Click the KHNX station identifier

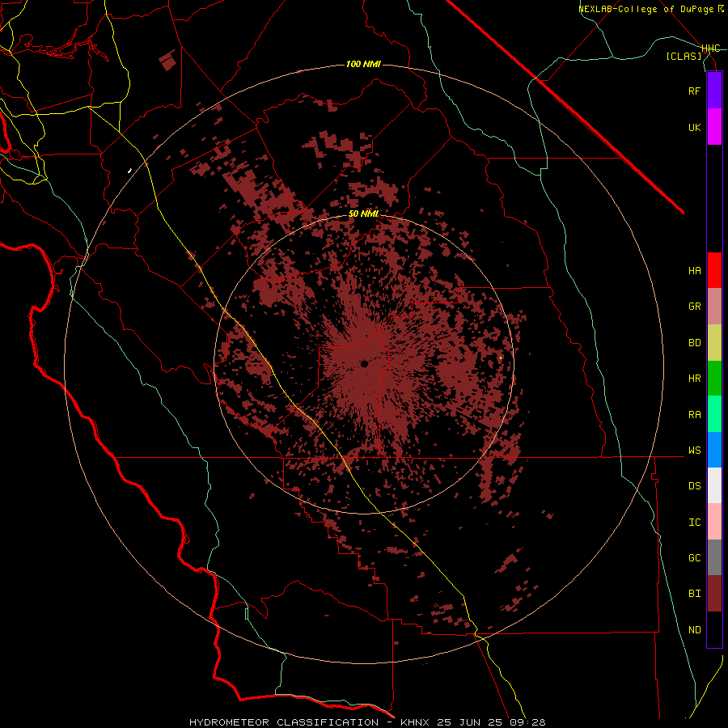tap(417, 722)
